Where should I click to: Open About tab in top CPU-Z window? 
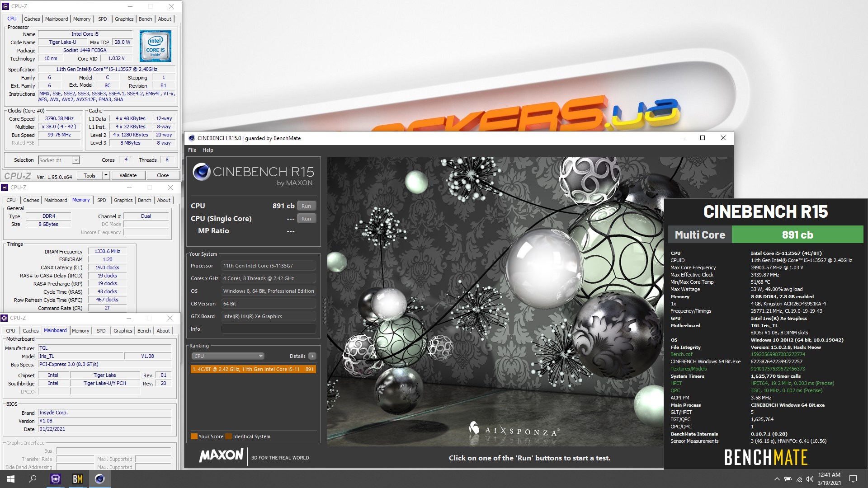pos(165,19)
